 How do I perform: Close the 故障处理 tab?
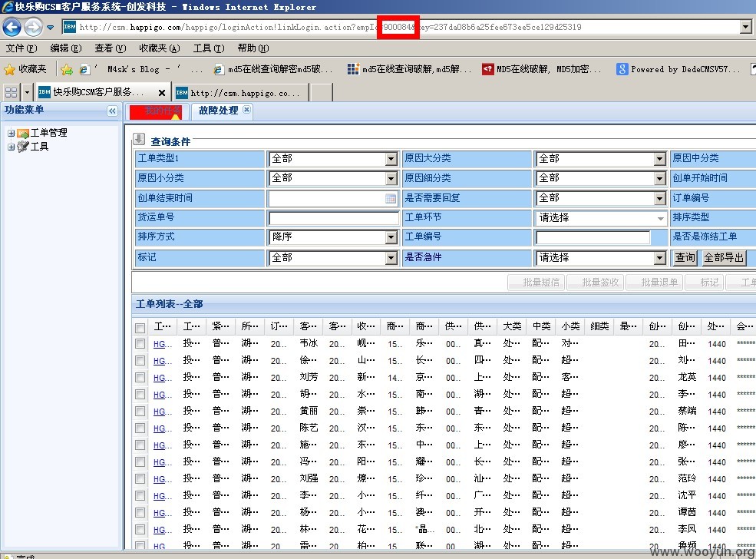click(246, 110)
